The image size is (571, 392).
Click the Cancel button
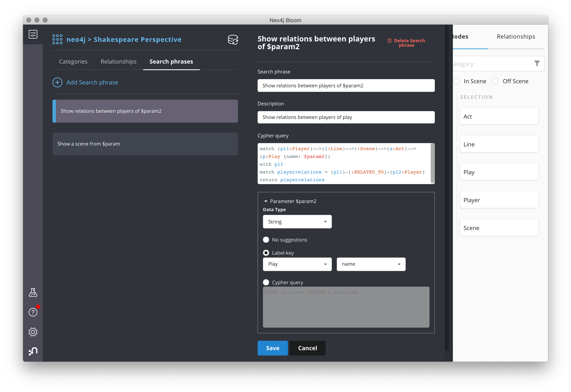pyautogui.click(x=307, y=348)
